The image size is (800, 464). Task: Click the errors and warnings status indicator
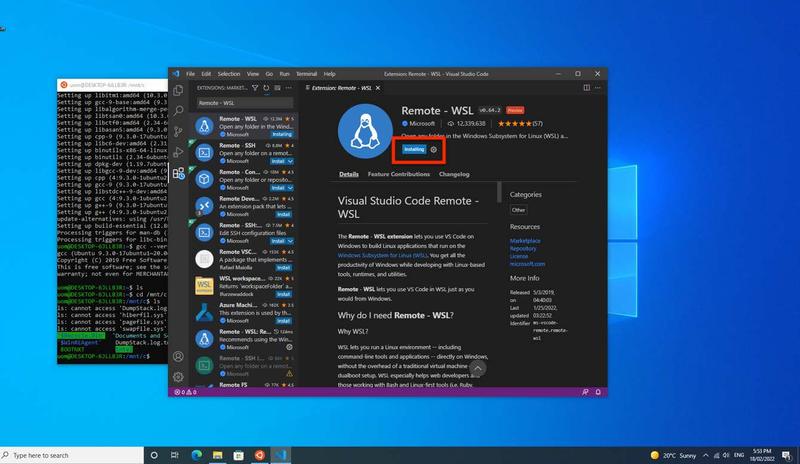(185, 392)
